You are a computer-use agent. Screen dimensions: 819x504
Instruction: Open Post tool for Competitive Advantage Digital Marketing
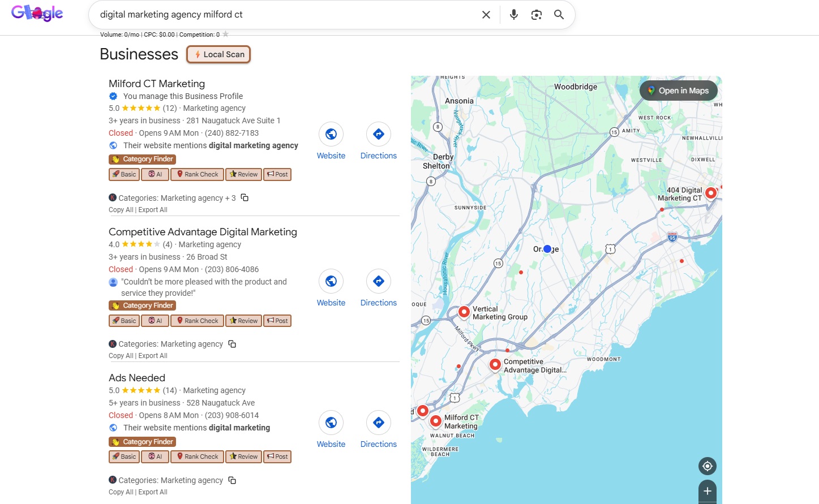click(x=277, y=321)
